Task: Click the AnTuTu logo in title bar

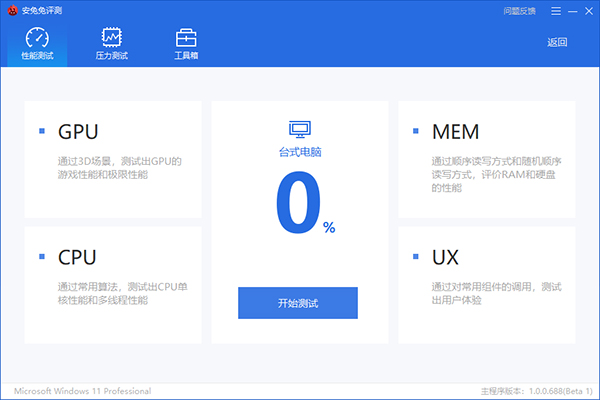Action: click(x=11, y=11)
